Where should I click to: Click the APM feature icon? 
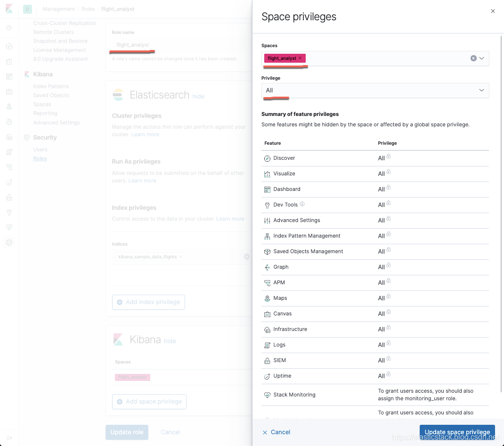267,283
